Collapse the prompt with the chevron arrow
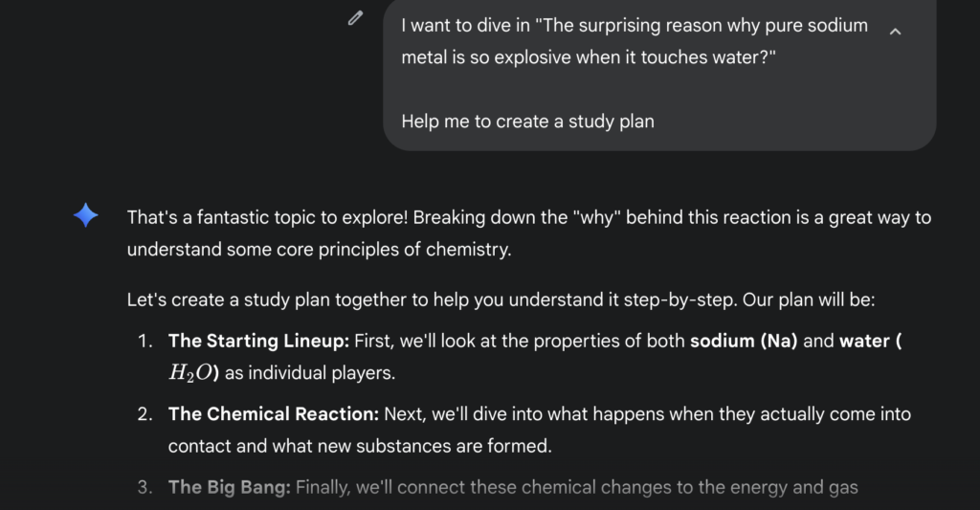The width and height of the screenshot is (980, 510). click(895, 32)
